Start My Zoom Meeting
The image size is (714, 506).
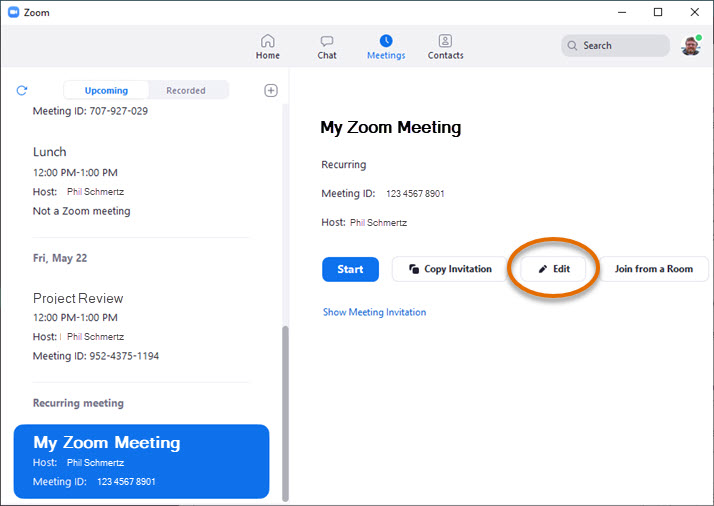(x=350, y=269)
